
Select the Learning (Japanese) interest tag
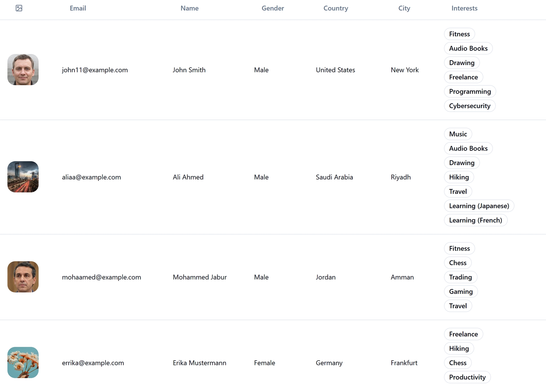[479, 206]
